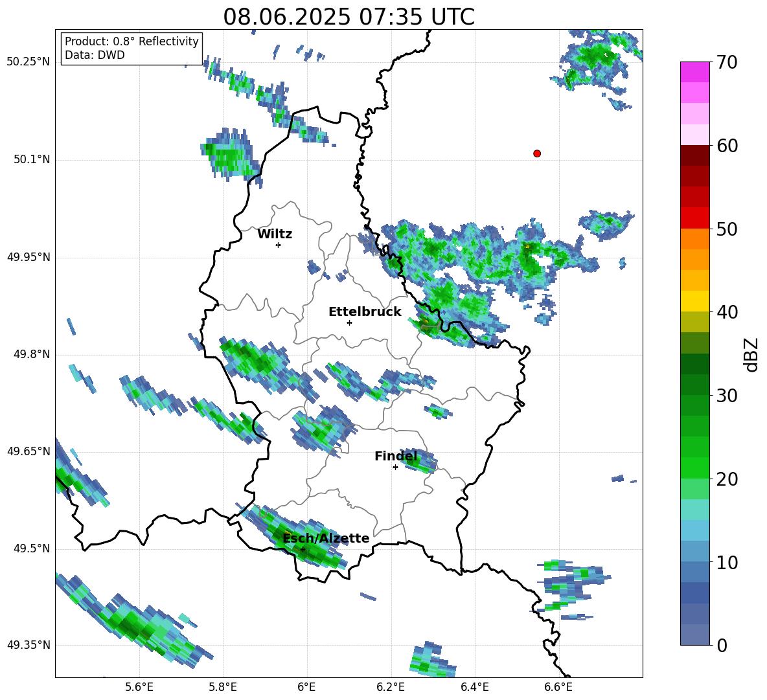Click the Ettelbruck station cross marker
This screenshot has width=767, height=700.
349,322
